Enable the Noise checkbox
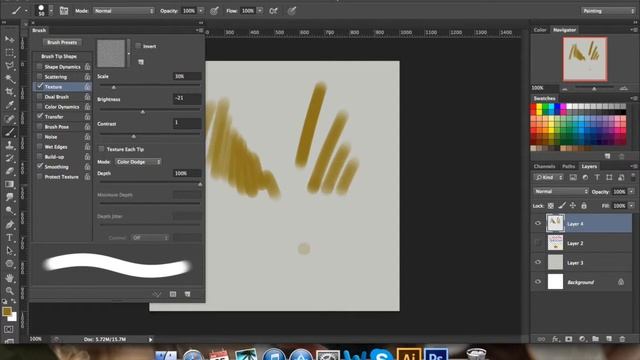640x360 pixels. point(40,137)
